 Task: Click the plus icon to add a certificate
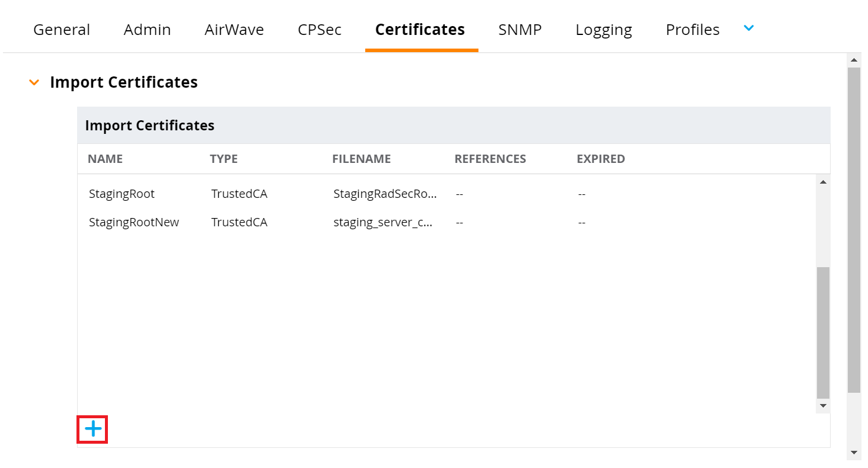pos(92,429)
